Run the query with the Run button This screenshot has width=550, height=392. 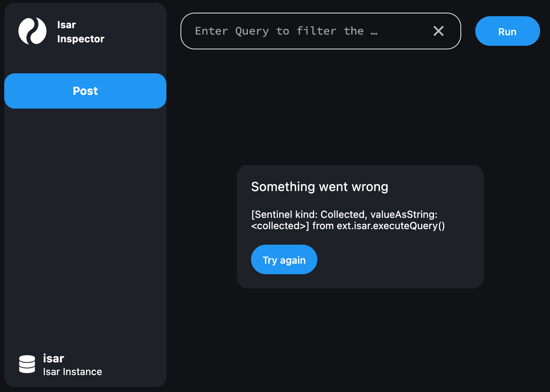(x=507, y=31)
